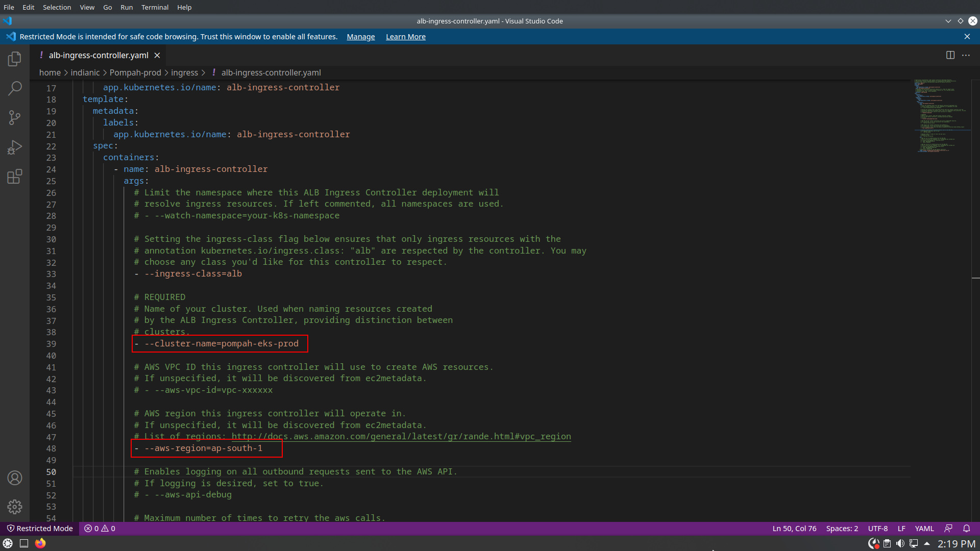Open the Terminal menu
Image resolution: width=980 pixels, height=551 pixels.
[155, 7]
